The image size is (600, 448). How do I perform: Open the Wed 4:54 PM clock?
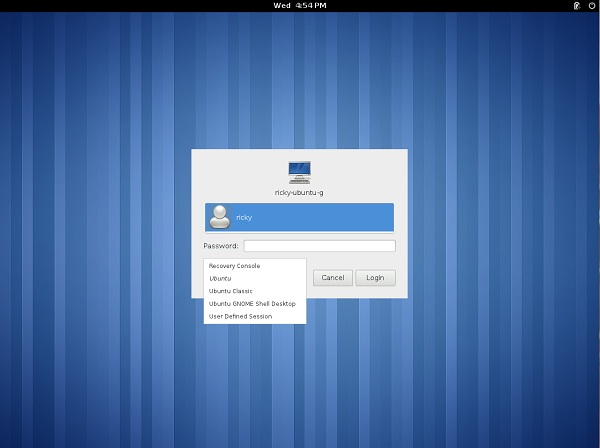299,6
